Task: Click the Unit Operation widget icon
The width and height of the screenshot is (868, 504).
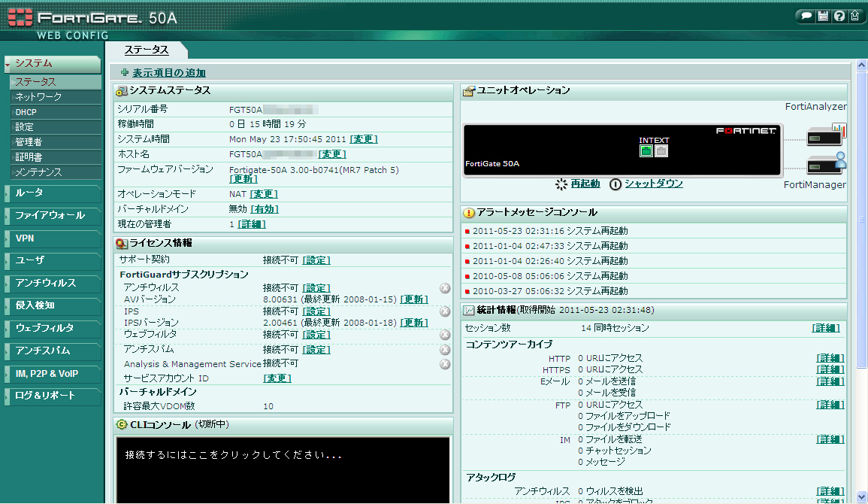Action: tap(469, 91)
